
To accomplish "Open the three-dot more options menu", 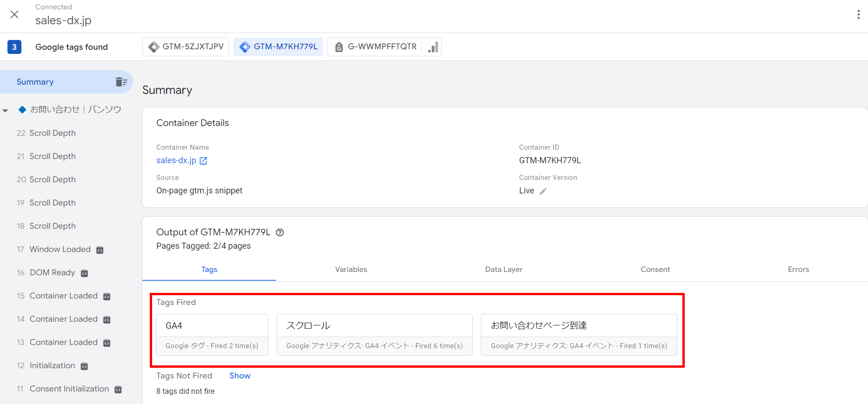I will pyautogui.click(x=858, y=14).
